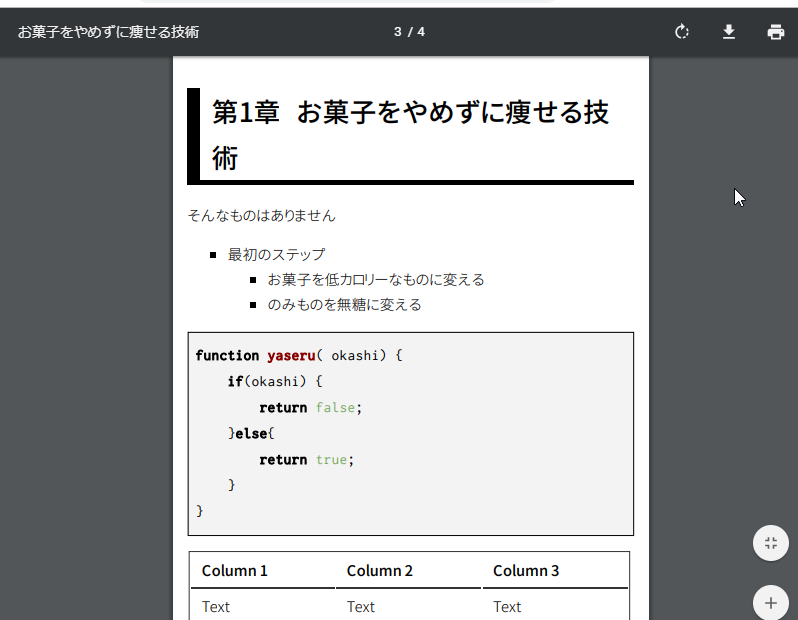Click the sentence そんなものはありません
798x620 pixels.
click(262, 216)
